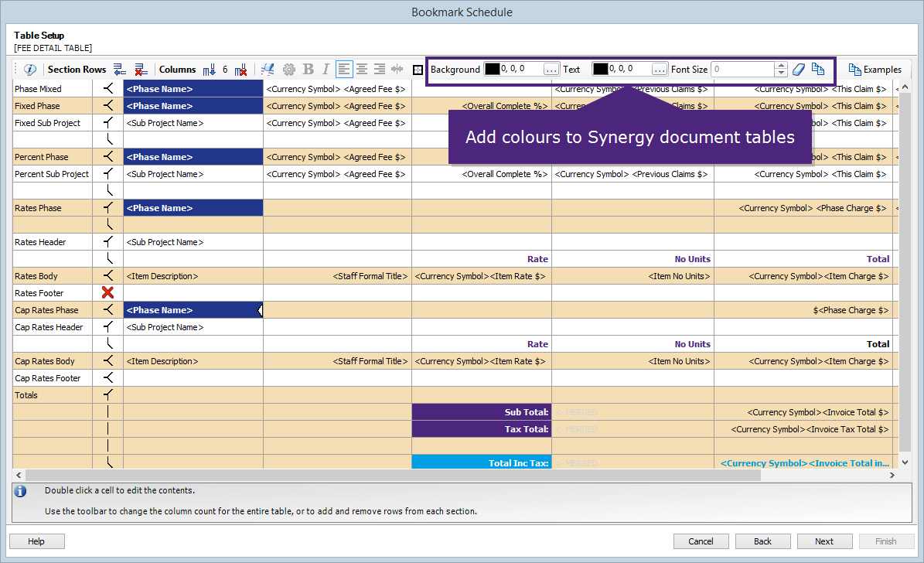Remove a Section Row with the red-X icon
Image resolution: width=924 pixels, height=563 pixels.
(x=141, y=69)
